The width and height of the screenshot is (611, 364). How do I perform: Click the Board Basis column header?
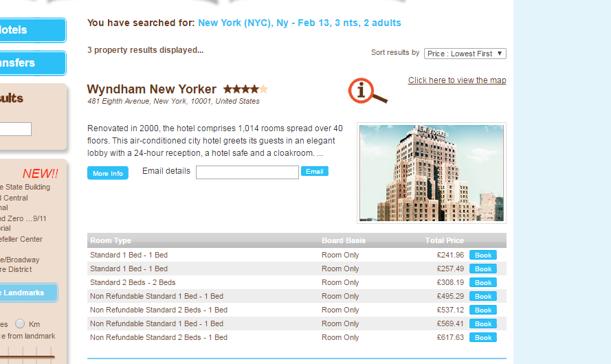[343, 240]
